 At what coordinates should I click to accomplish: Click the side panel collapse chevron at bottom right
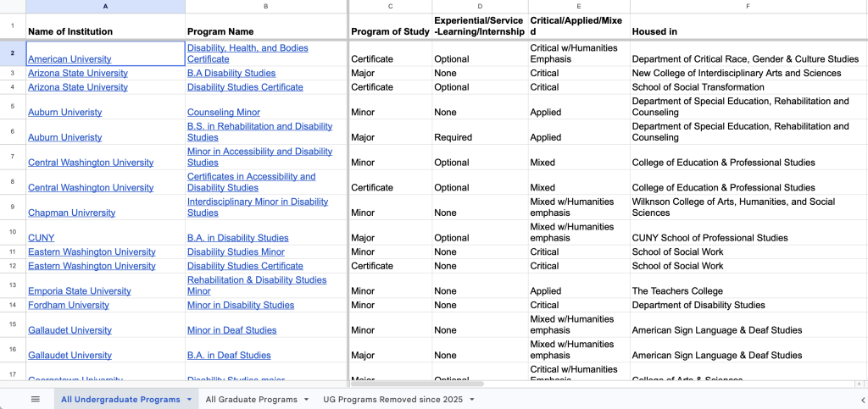[x=862, y=399]
